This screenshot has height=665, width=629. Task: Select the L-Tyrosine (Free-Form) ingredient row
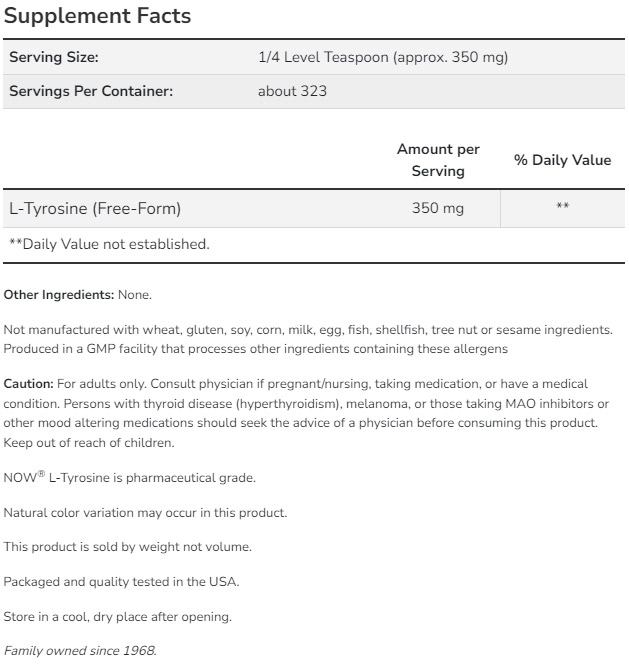(95, 209)
